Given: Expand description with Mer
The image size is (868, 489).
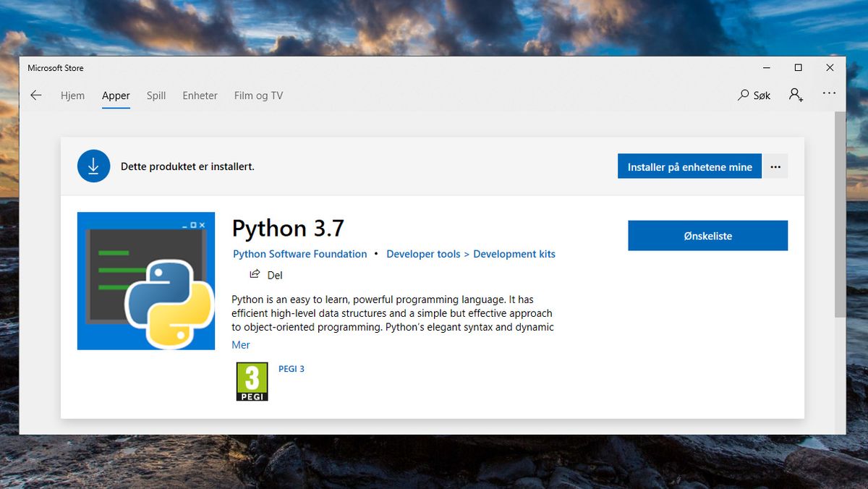Looking at the screenshot, I should pyautogui.click(x=241, y=345).
